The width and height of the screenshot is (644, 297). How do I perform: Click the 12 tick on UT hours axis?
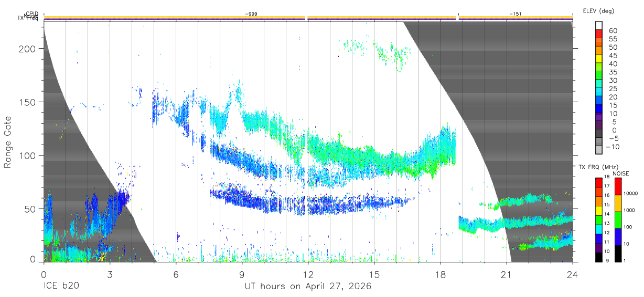(x=308, y=274)
